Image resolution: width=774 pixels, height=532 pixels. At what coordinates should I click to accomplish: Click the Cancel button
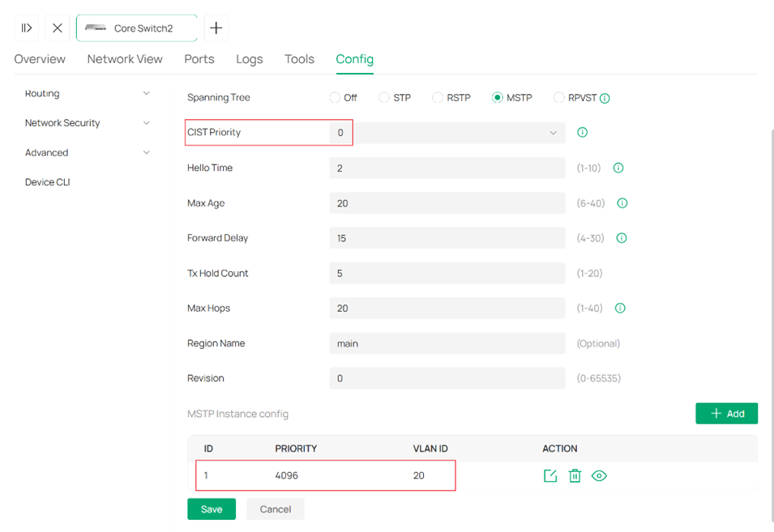[x=276, y=509]
